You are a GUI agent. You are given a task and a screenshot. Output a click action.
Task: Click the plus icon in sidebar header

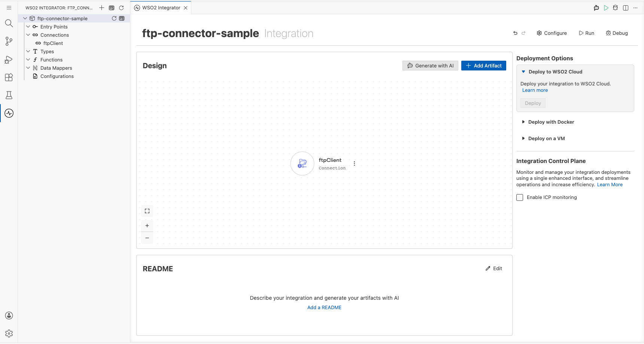[x=101, y=7]
